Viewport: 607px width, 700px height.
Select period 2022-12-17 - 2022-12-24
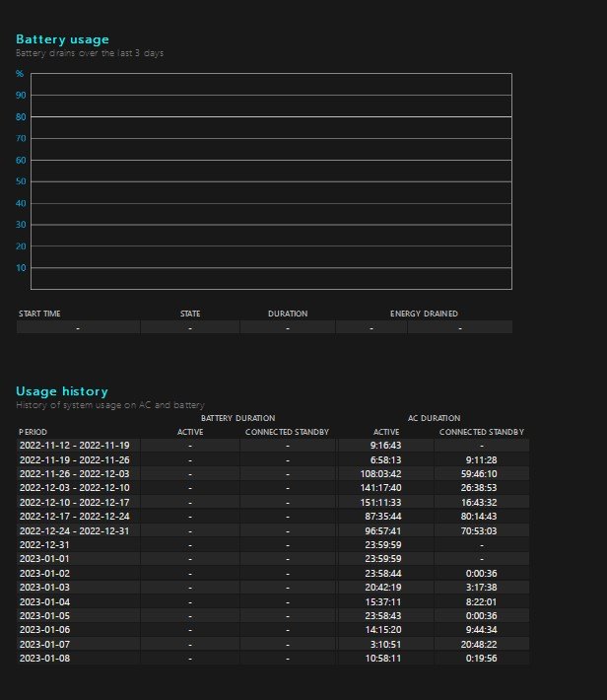75,517
